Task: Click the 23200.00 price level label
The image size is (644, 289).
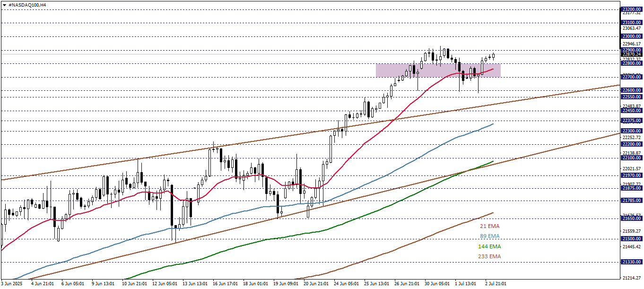Action: [632, 9]
